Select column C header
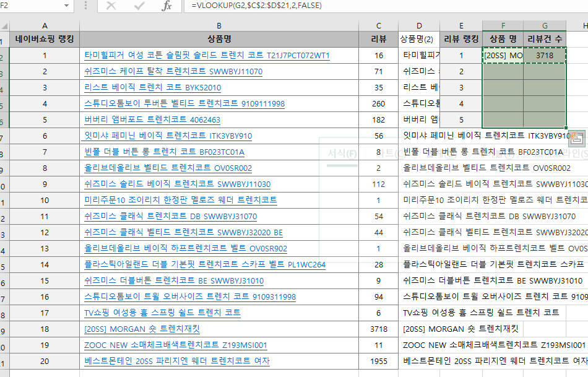 (378, 26)
